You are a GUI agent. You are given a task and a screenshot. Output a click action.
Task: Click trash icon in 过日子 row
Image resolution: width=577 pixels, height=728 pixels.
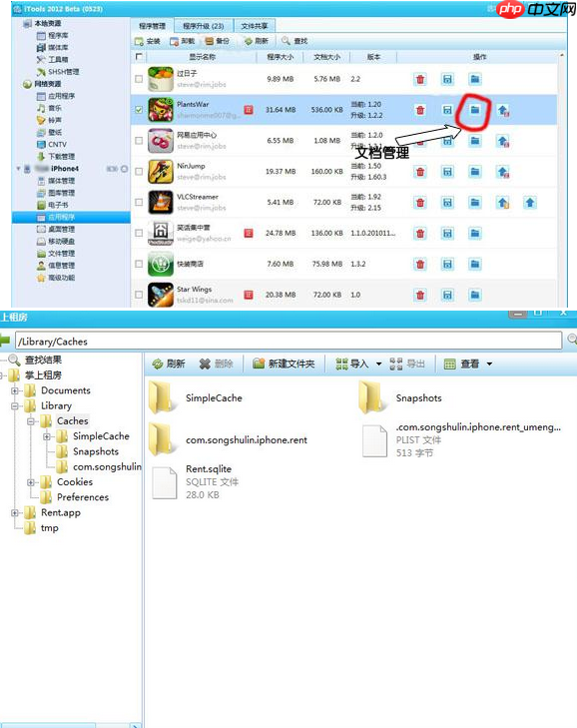pyautogui.click(x=420, y=79)
